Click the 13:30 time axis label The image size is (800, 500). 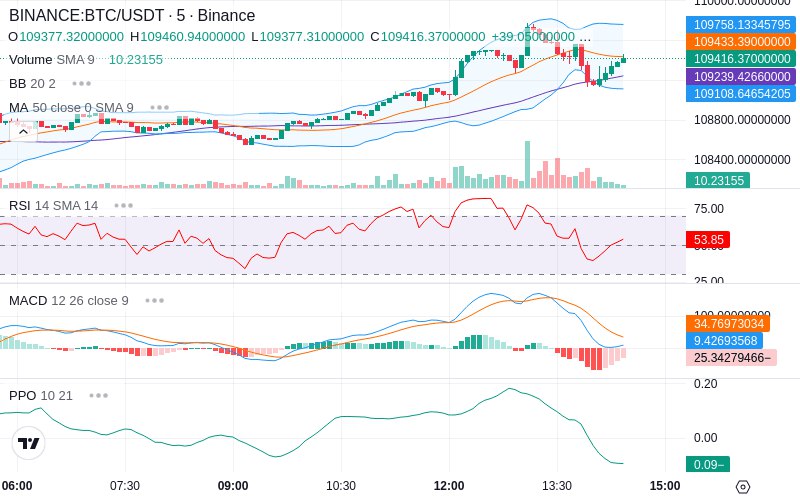[x=557, y=486]
